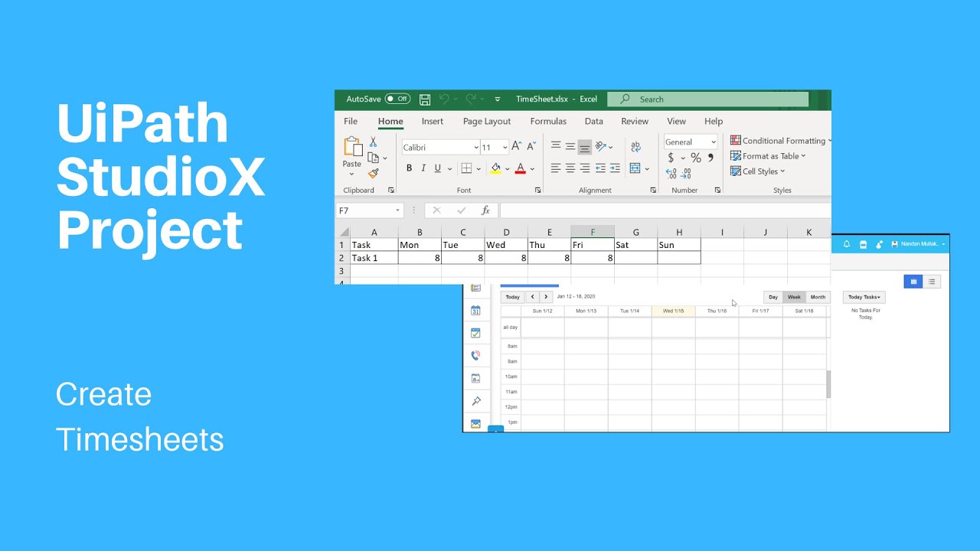Click the Undo arrow in Excel
The width and height of the screenshot is (980, 551).
[445, 99]
